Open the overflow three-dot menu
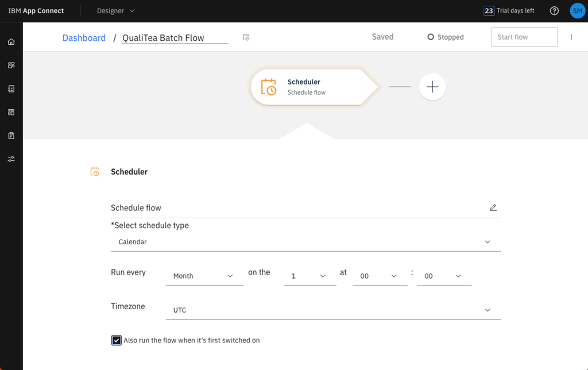Viewport: 588px width, 370px height. tap(571, 37)
